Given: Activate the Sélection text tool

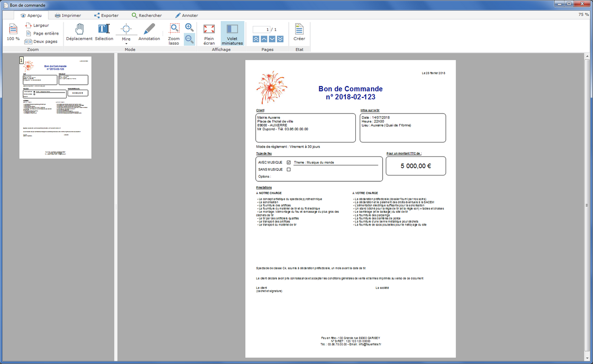Looking at the screenshot, I should 104,33.
